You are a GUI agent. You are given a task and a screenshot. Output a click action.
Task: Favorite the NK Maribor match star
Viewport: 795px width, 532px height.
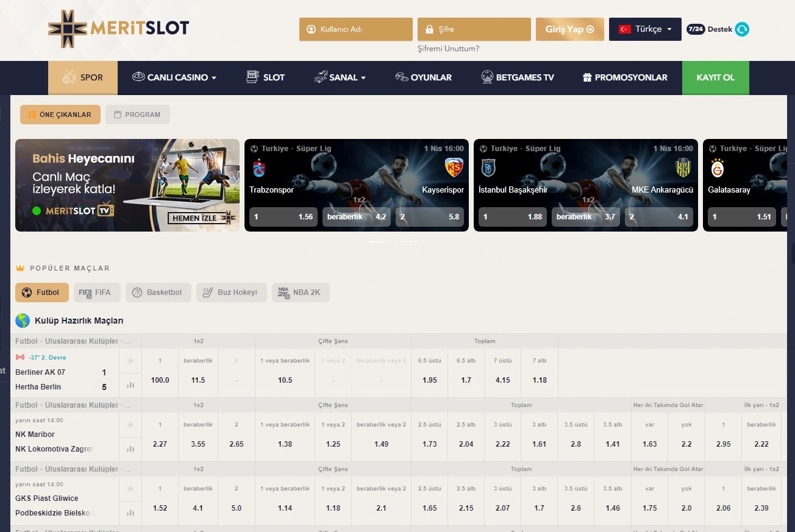click(x=130, y=425)
